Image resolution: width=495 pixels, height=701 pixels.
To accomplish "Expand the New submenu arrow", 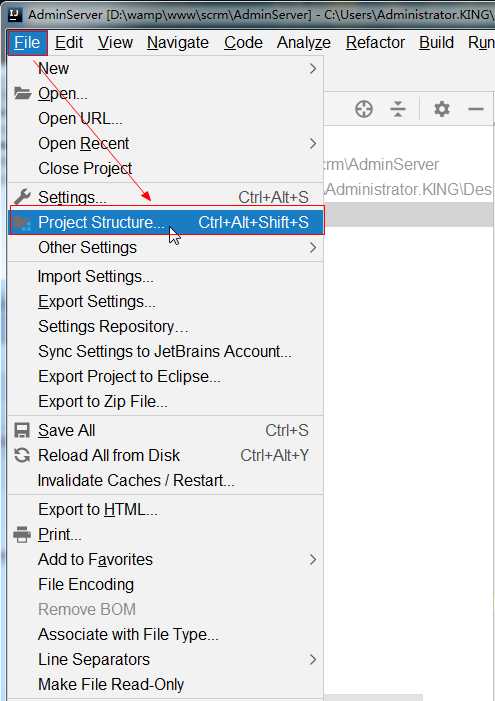I will coord(313,68).
